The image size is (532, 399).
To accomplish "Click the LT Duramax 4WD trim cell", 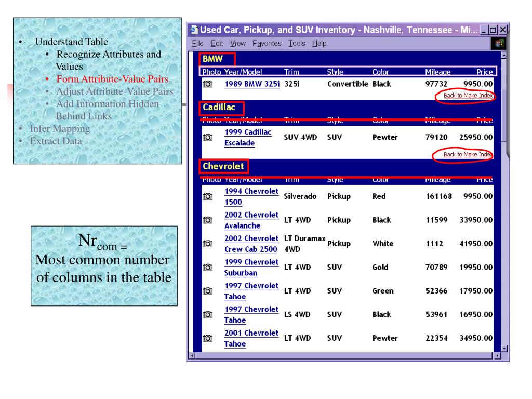I will 304,244.
